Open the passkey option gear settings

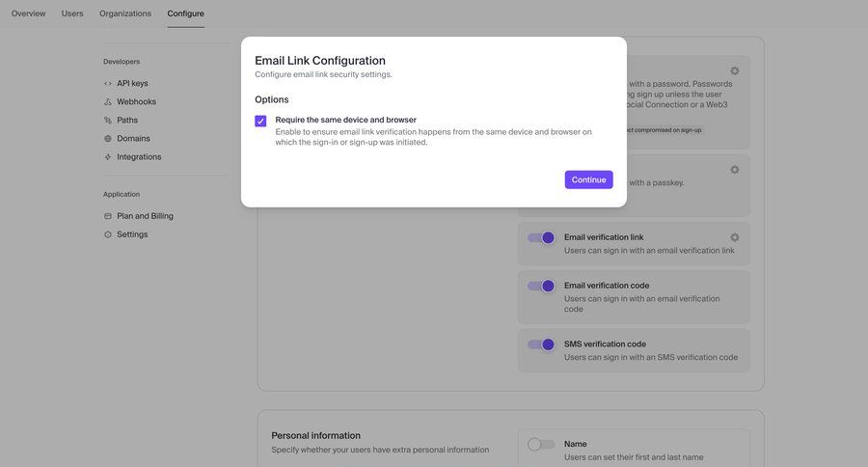click(x=734, y=170)
